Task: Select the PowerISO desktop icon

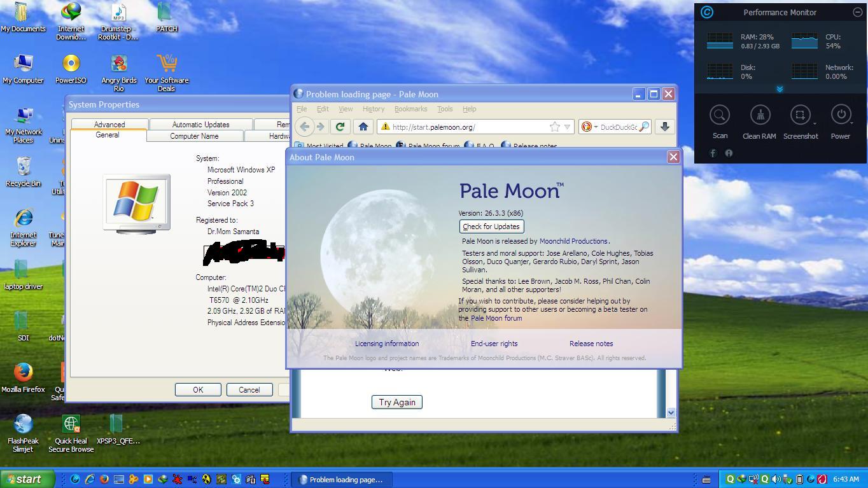Action: pyautogui.click(x=71, y=69)
